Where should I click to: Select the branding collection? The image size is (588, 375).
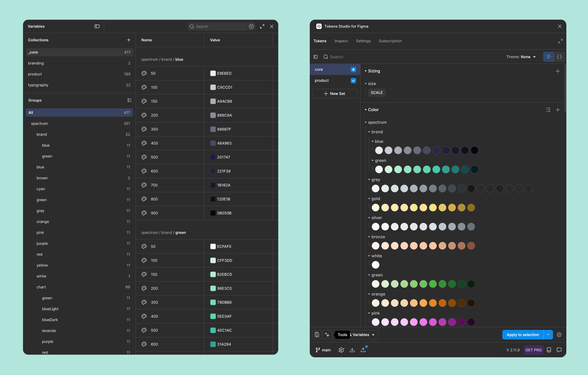[x=79, y=63]
